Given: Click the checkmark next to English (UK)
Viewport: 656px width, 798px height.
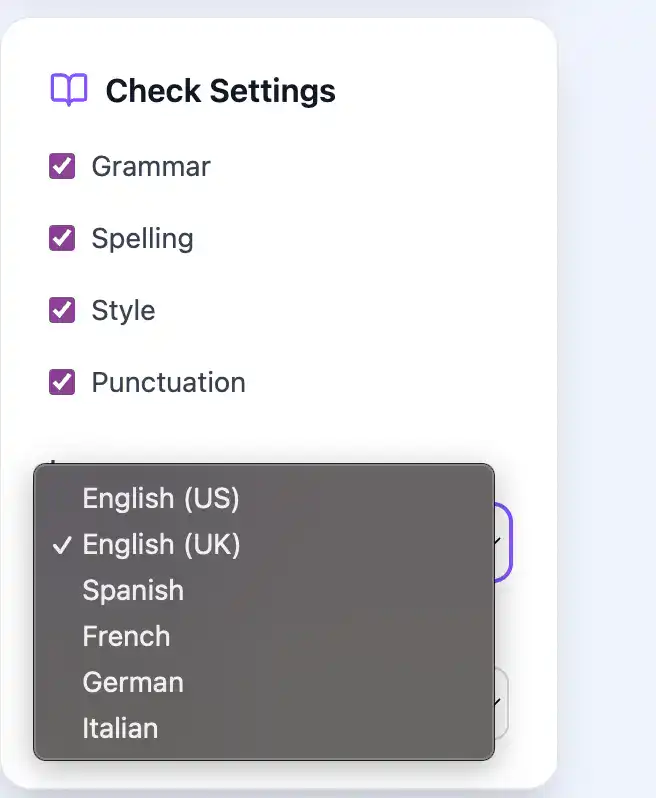Looking at the screenshot, I should coord(63,544).
